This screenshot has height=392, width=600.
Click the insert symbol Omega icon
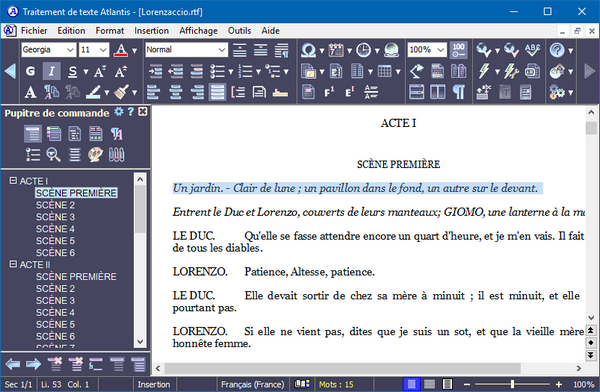pos(308,50)
